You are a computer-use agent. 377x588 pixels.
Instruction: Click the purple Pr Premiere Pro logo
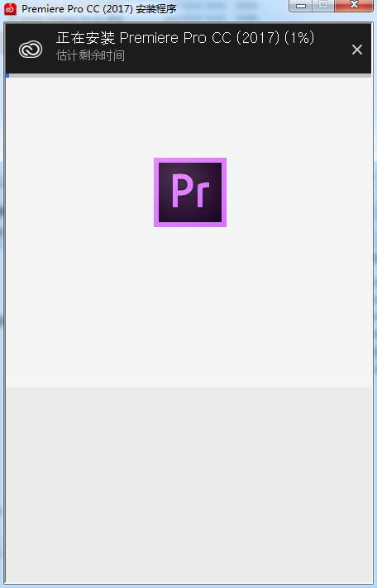pos(190,192)
